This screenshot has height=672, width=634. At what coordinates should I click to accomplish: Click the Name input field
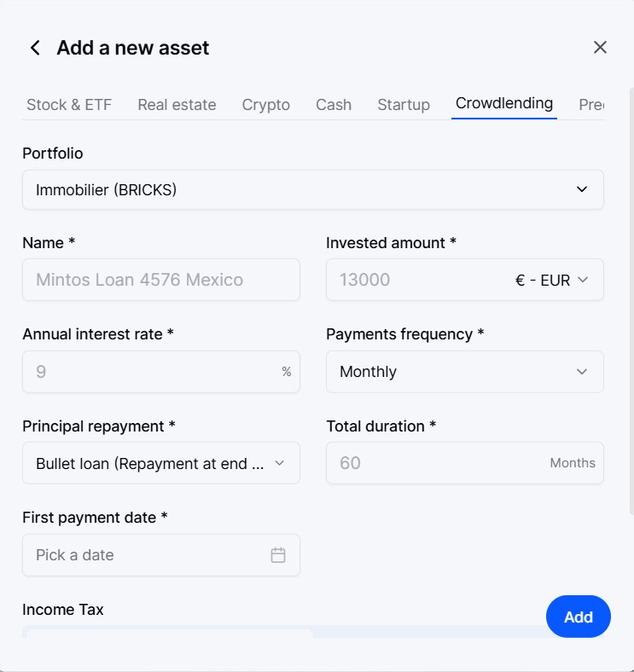pyautogui.click(x=161, y=280)
